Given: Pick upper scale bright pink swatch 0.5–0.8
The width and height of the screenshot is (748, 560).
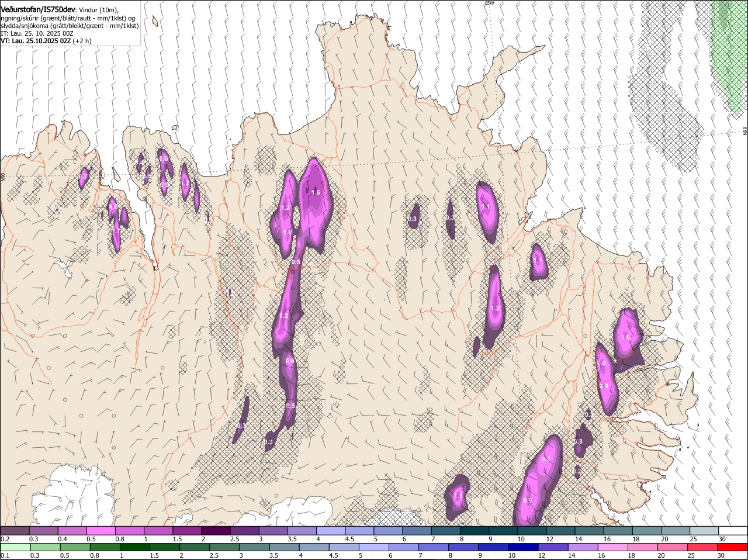Looking at the screenshot, I should 101,530.
